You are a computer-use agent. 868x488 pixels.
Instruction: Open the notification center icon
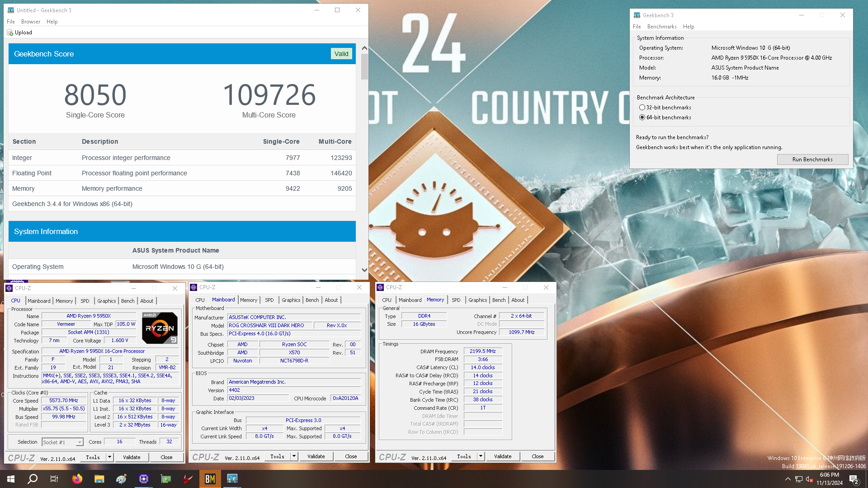pos(854,479)
